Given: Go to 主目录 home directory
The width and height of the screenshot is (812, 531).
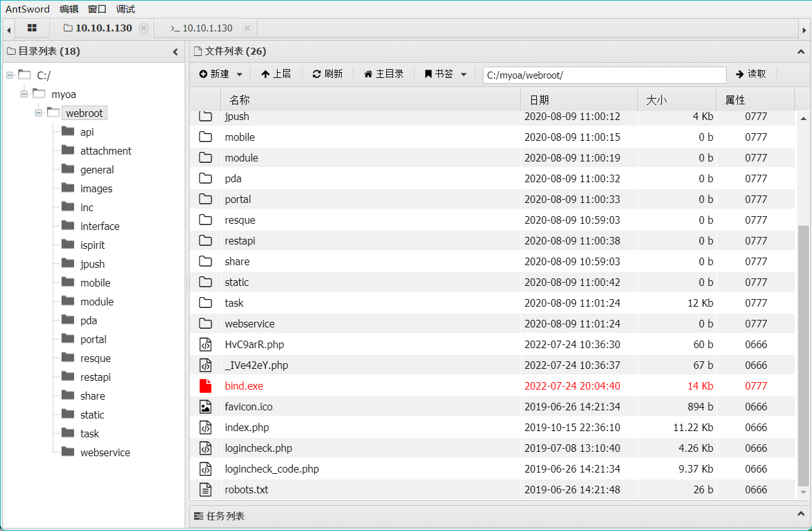Looking at the screenshot, I should click(384, 74).
